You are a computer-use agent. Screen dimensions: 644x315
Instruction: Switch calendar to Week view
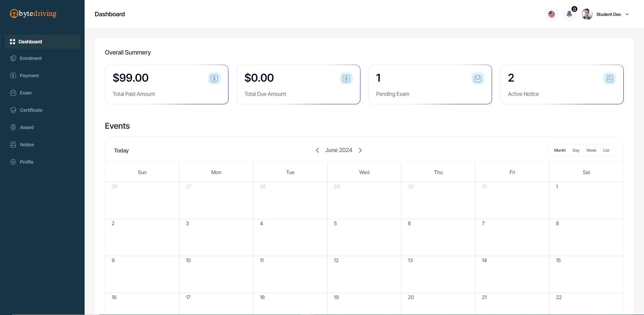point(591,150)
